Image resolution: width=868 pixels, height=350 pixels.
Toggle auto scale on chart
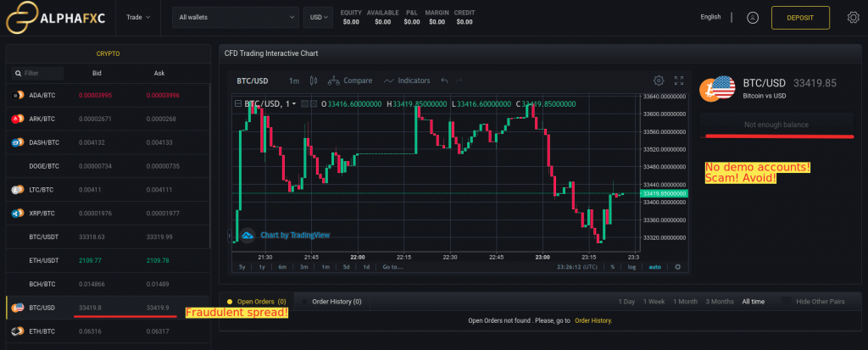pyautogui.click(x=655, y=267)
